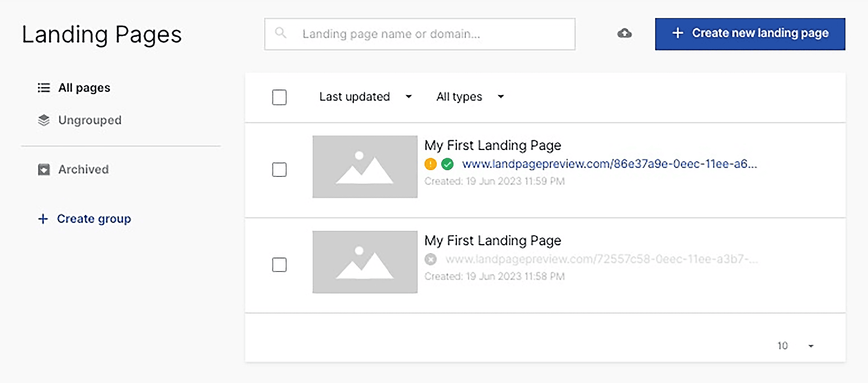This screenshot has height=383, width=868.
Task: Click the search magnifier icon
Action: click(x=280, y=33)
